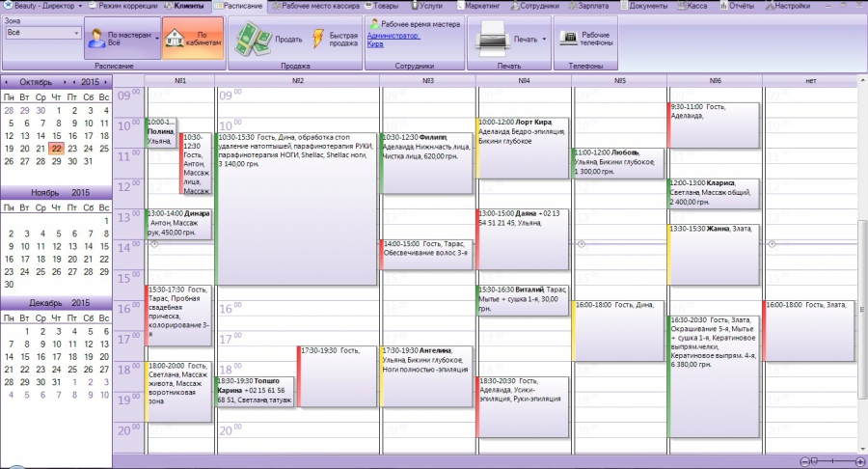The width and height of the screenshot is (868, 469).
Task: Click the Быстрая продажа lightning icon
Action: pos(317,39)
